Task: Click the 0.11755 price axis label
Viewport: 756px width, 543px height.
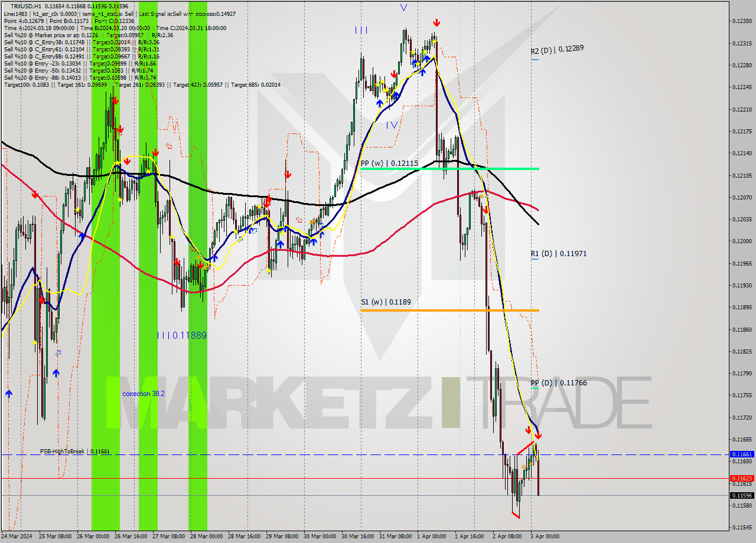Action: click(742, 396)
